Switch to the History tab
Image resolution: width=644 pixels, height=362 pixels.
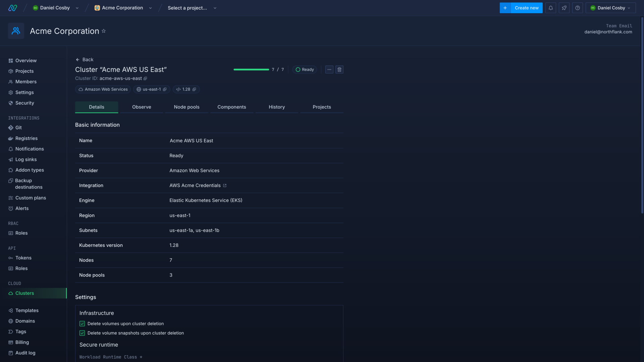277,107
